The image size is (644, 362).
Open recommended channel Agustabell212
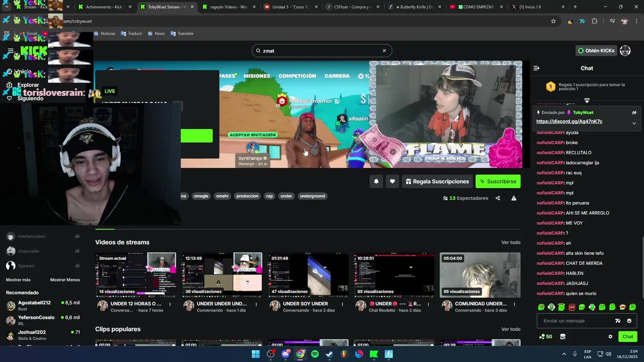click(x=43, y=306)
